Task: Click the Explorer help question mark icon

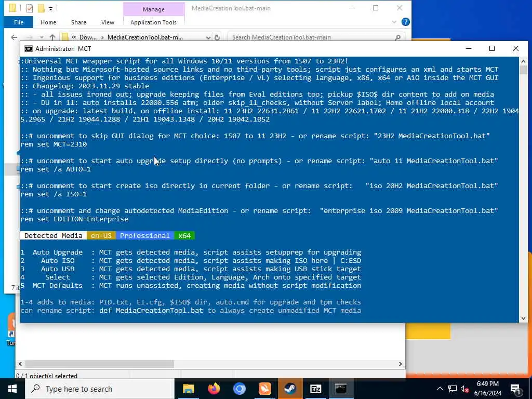Action: (x=405, y=22)
